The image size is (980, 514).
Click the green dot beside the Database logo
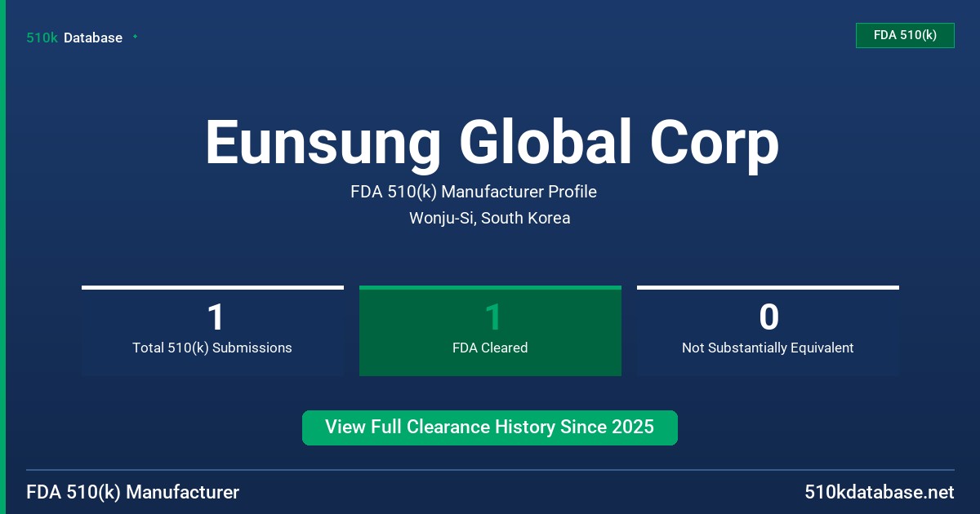(x=135, y=37)
